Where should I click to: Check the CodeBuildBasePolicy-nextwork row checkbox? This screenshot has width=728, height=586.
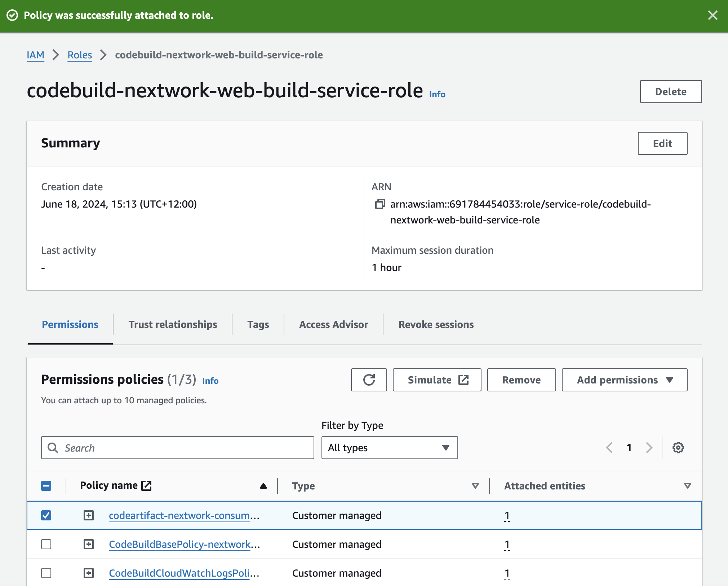pyautogui.click(x=46, y=544)
